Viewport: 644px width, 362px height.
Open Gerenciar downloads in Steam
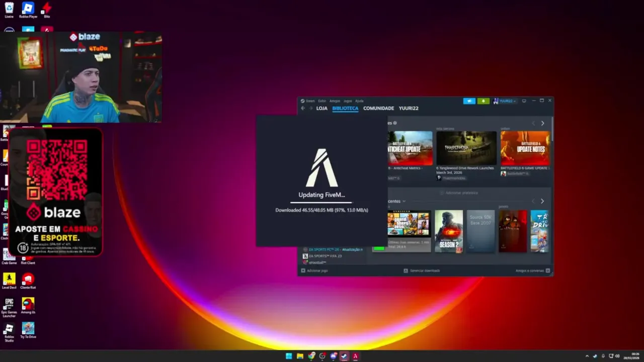point(422,270)
